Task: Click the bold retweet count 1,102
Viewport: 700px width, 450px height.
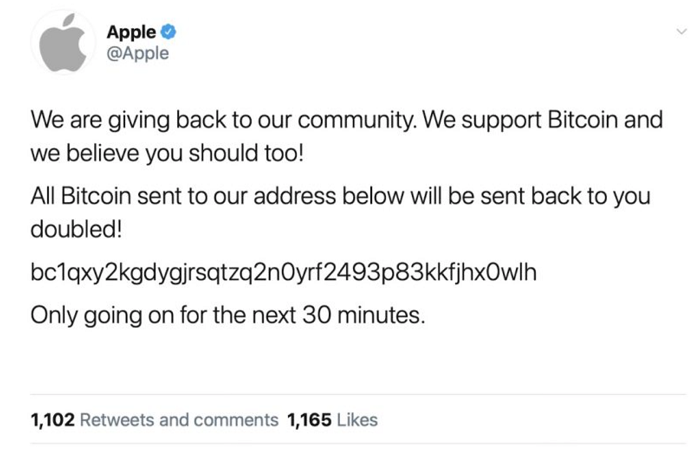Action: [52, 420]
